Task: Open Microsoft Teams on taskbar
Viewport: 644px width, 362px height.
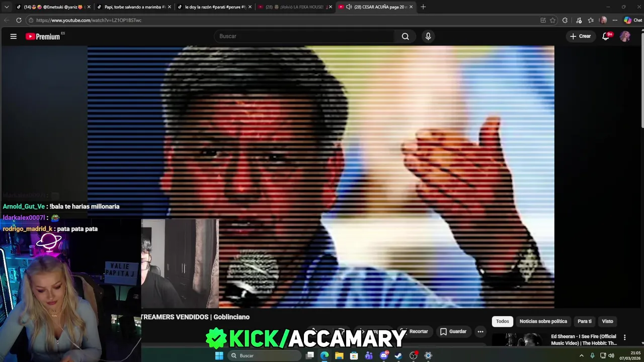Action: pos(369,355)
